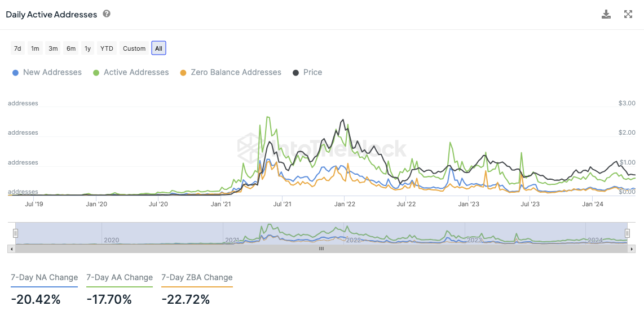Click the -22.72% value
The height and width of the screenshot is (319, 644).
186,300
